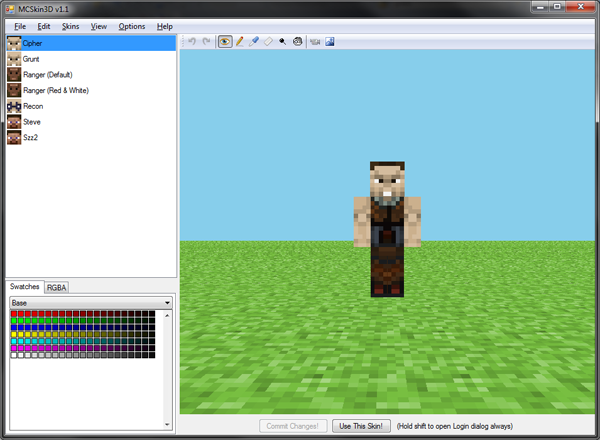Screen dimensions: 600x440
Task: Click the screenshot picture icon
Action: [330, 42]
